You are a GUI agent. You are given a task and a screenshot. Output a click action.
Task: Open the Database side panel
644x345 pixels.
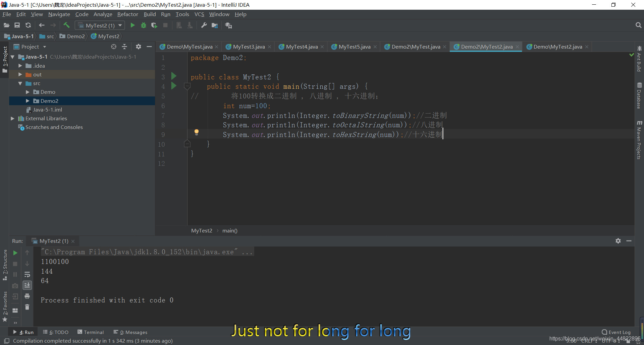pyautogui.click(x=639, y=95)
